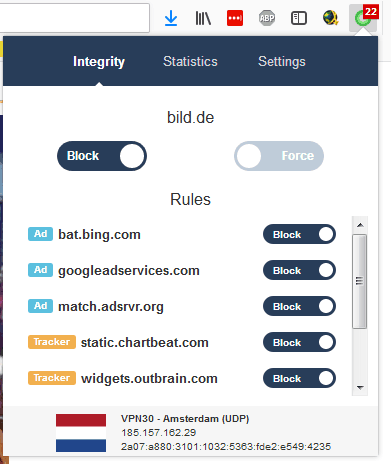Enable the Force toggle for bild.de

(x=279, y=156)
